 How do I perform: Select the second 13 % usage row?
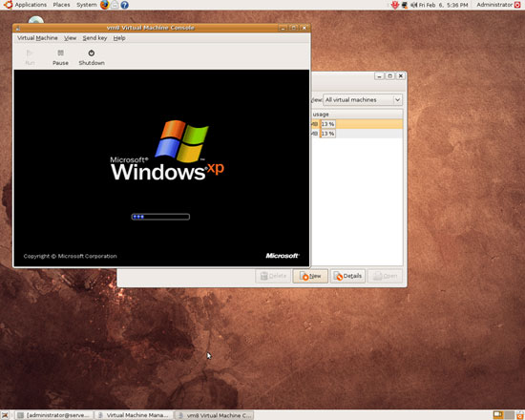click(x=357, y=134)
